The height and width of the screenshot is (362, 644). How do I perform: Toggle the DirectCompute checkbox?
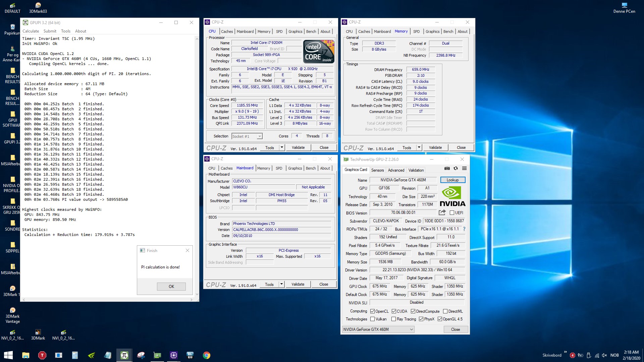413,311
